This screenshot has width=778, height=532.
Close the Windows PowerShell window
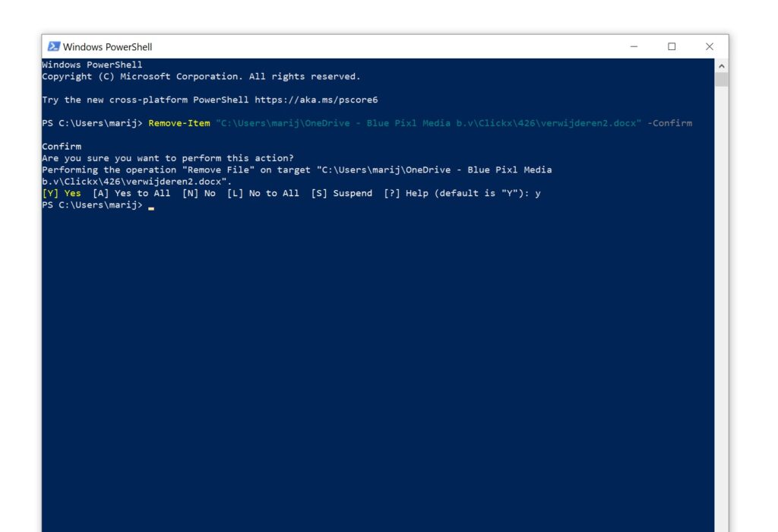[710, 46]
